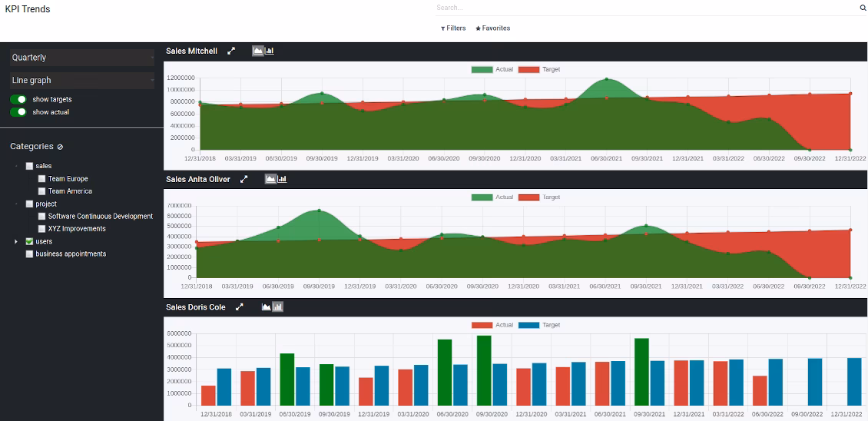The height and width of the screenshot is (421, 868).
Task: Check the Team America checkbox
Action: tap(41, 191)
